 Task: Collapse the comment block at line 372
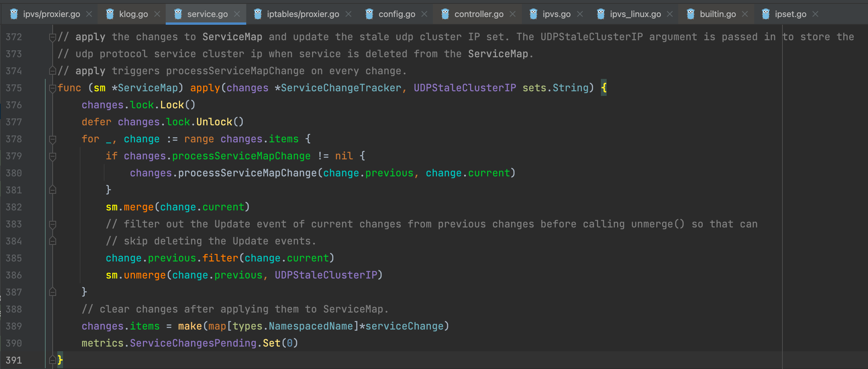click(x=53, y=37)
